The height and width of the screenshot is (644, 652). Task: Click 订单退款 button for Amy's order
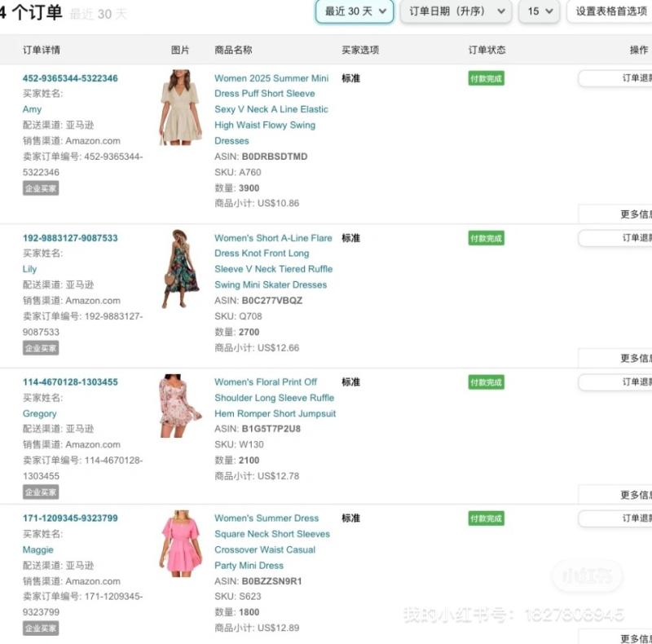[x=616, y=78]
